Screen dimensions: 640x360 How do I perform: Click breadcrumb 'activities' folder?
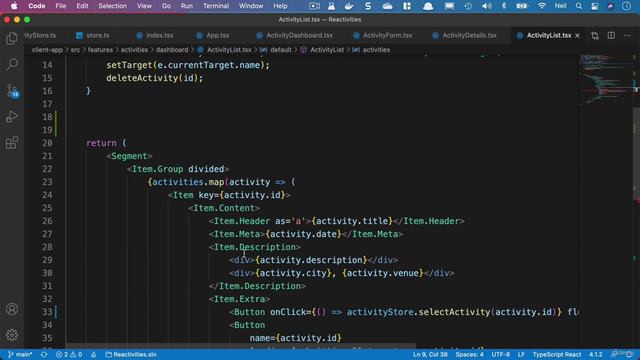134,50
